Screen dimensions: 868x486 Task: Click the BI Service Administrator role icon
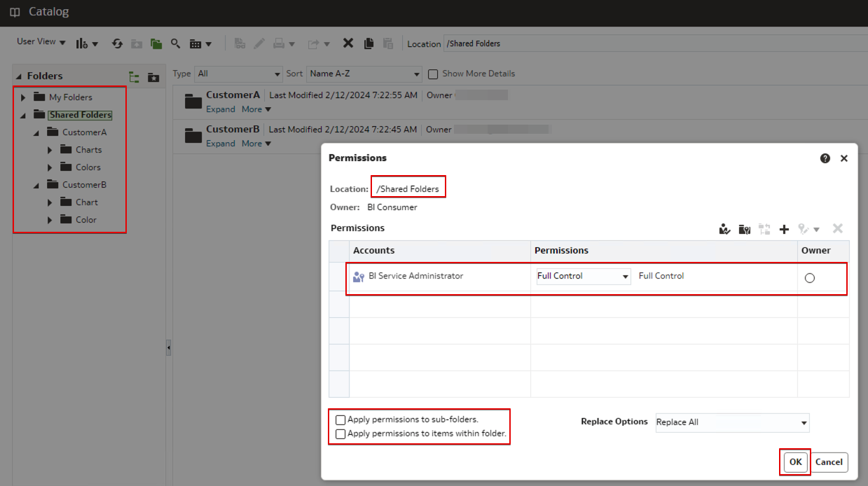coord(359,277)
